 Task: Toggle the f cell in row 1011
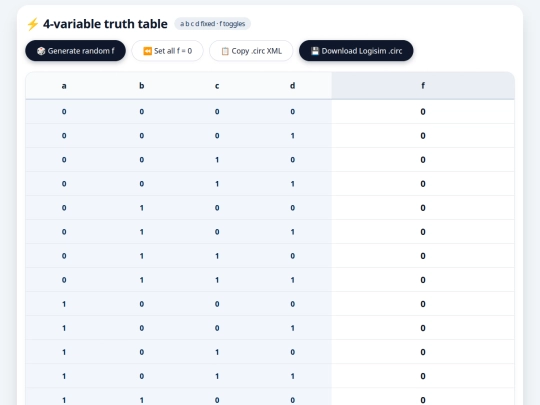click(x=423, y=376)
